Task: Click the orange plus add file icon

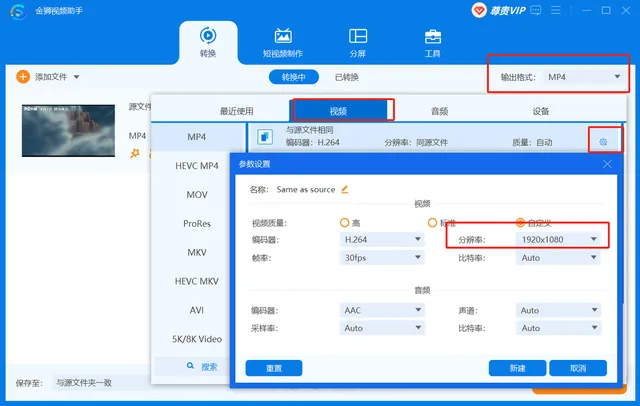Action: [x=23, y=77]
